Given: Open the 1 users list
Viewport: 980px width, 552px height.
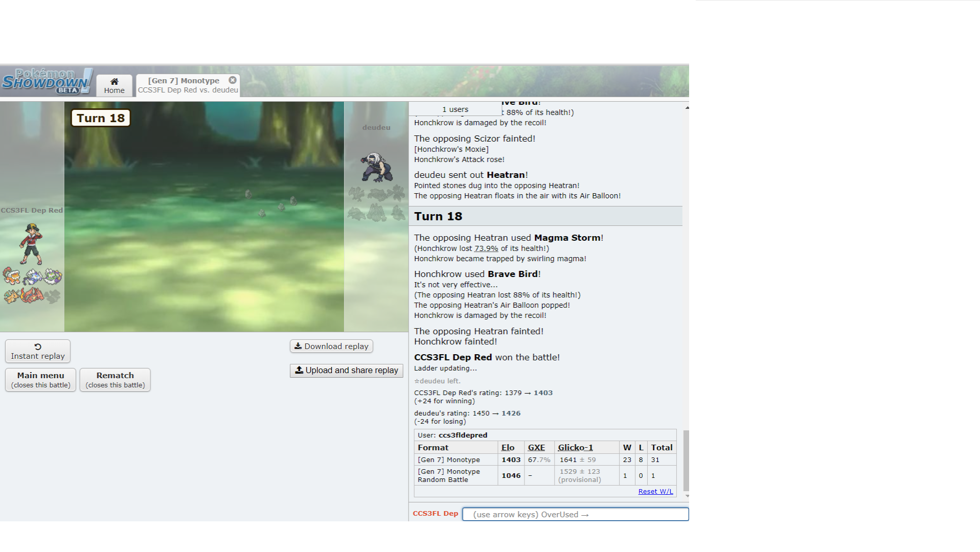Looking at the screenshot, I should (455, 109).
